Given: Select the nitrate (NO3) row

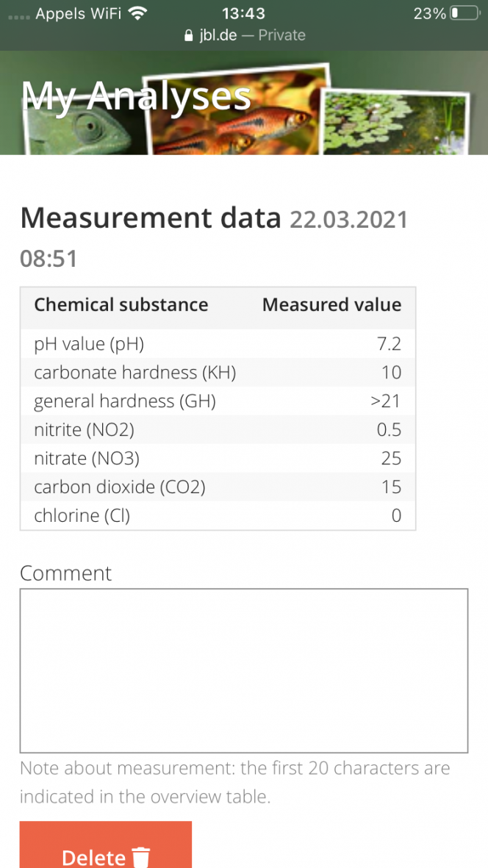Looking at the screenshot, I should 218,459.
